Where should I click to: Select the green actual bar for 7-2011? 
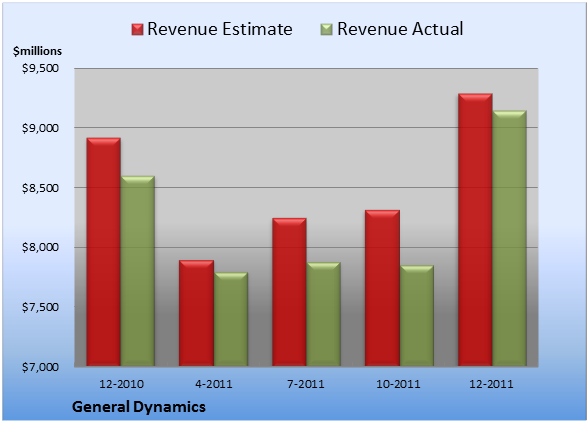(324, 314)
